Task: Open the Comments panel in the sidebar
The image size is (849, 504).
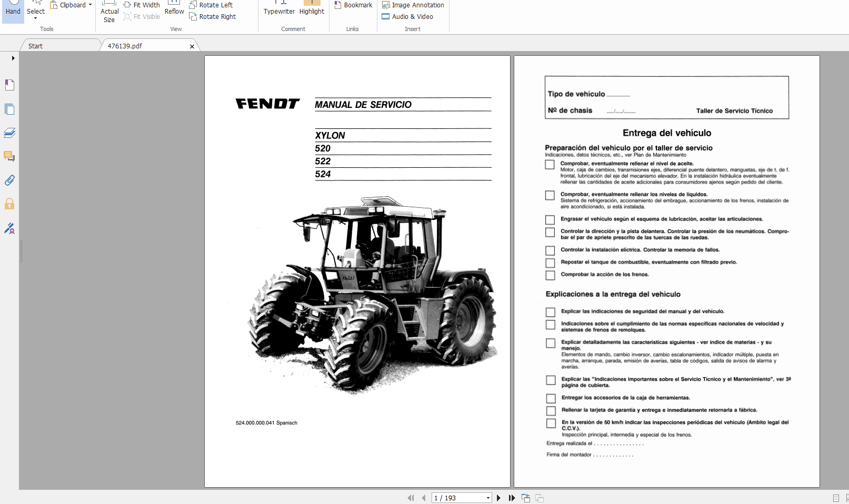Action: click(9, 156)
